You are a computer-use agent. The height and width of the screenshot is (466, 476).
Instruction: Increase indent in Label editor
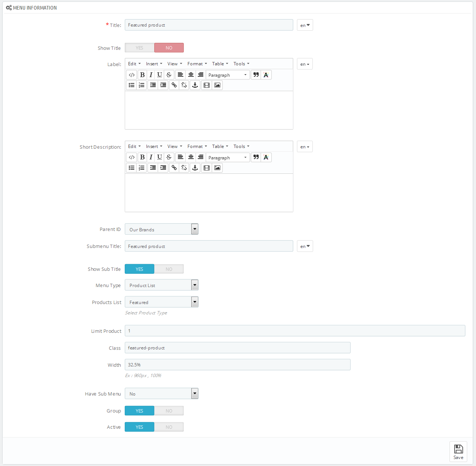(163, 85)
